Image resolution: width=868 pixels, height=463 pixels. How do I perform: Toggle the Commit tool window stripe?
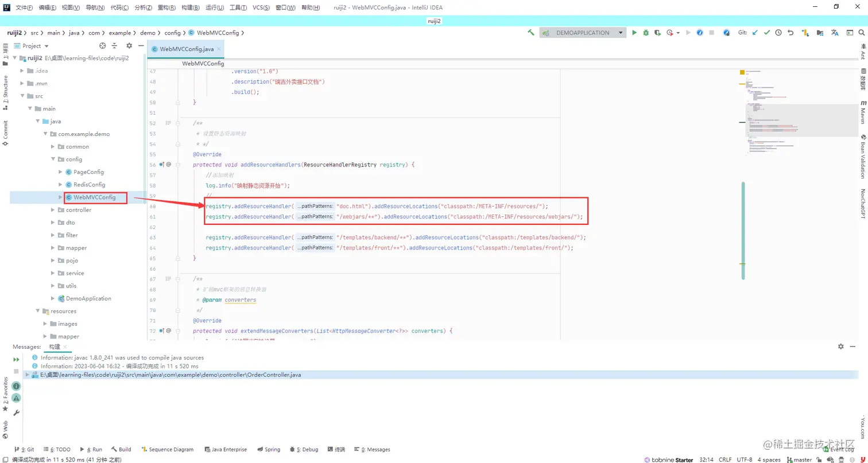click(x=6, y=133)
